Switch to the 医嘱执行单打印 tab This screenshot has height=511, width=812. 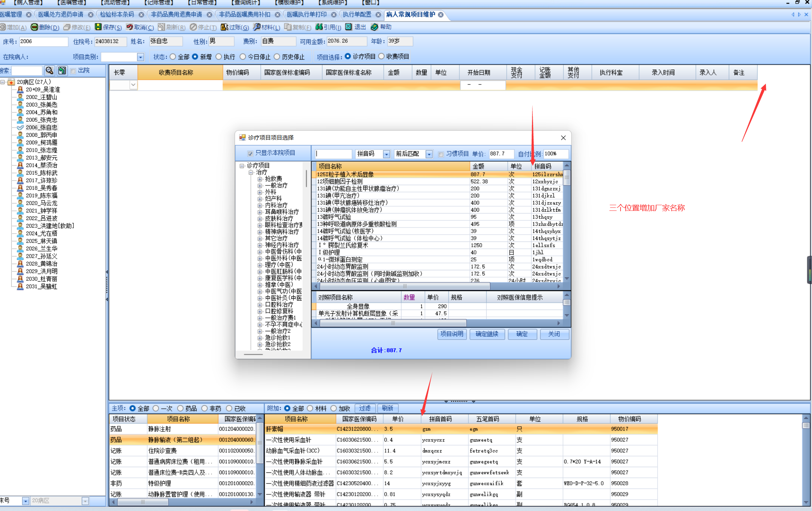(306, 14)
